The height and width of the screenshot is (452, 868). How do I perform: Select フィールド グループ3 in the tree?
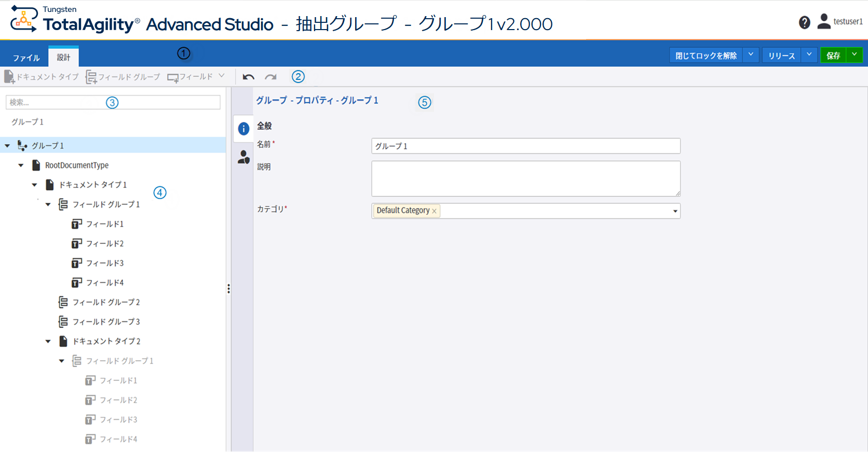tap(106, 322)
